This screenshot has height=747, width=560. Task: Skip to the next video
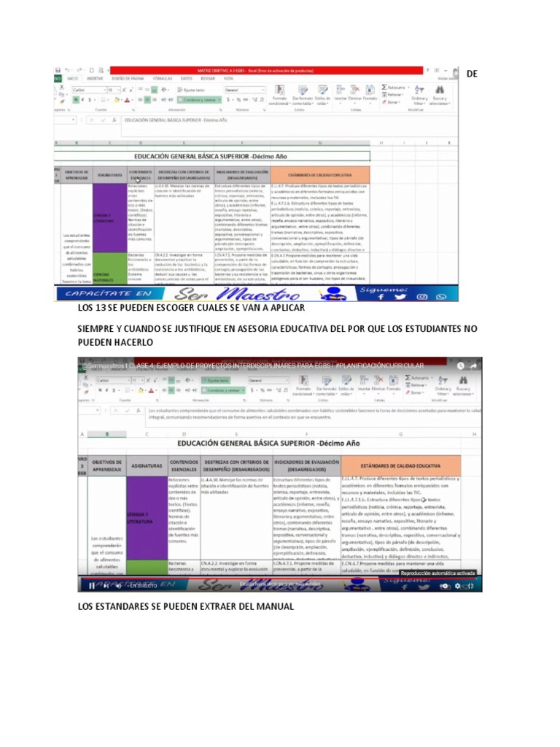[105, 586]
